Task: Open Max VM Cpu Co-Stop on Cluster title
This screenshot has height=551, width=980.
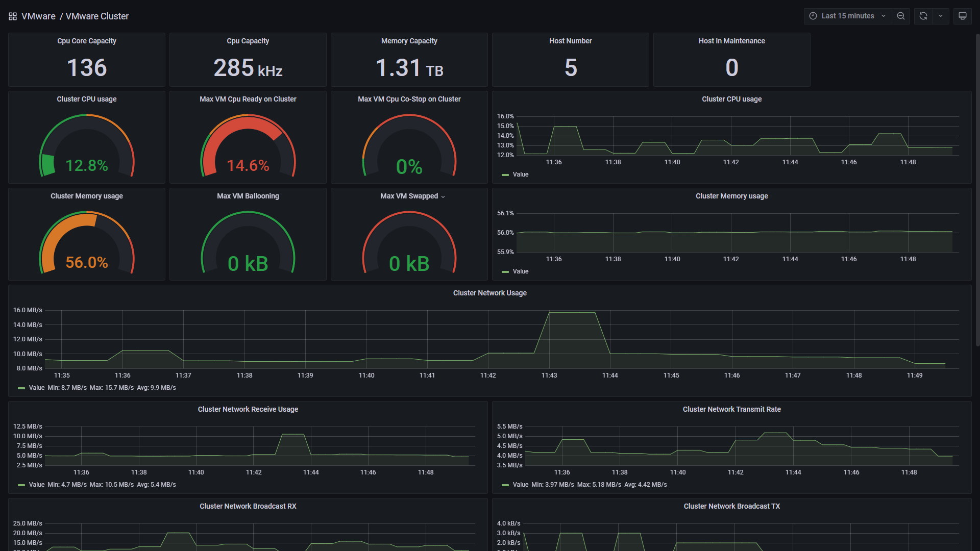Action: [409, 99]
